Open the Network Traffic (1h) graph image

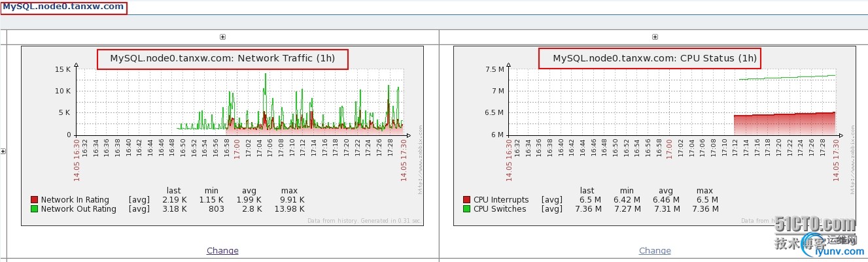coord(222,136)
